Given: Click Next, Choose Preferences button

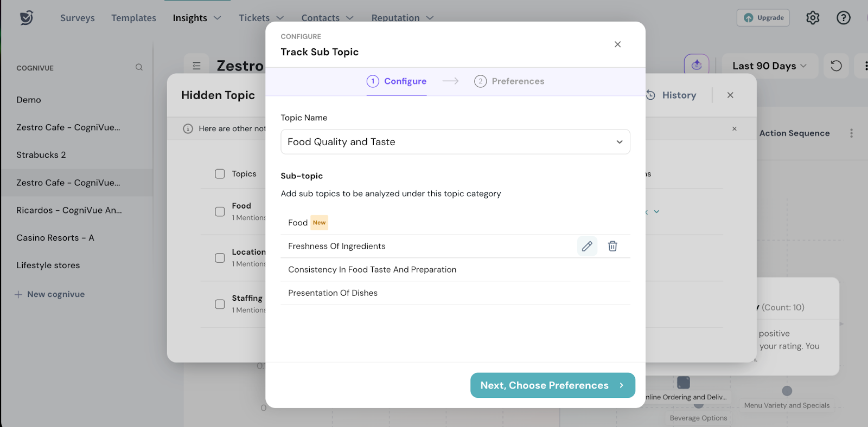Looking at the screenshot, I should pyautogui.click(x=552, y=385).
